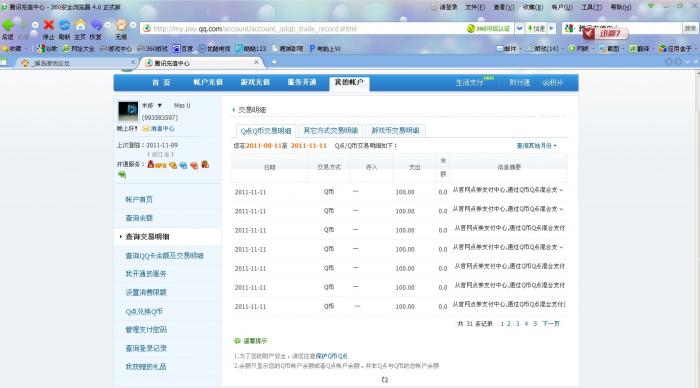Click the 保护Q币Q点 link
Viewport: 700px width, 388px height.
pyautogui.click(x=331, y=356)
